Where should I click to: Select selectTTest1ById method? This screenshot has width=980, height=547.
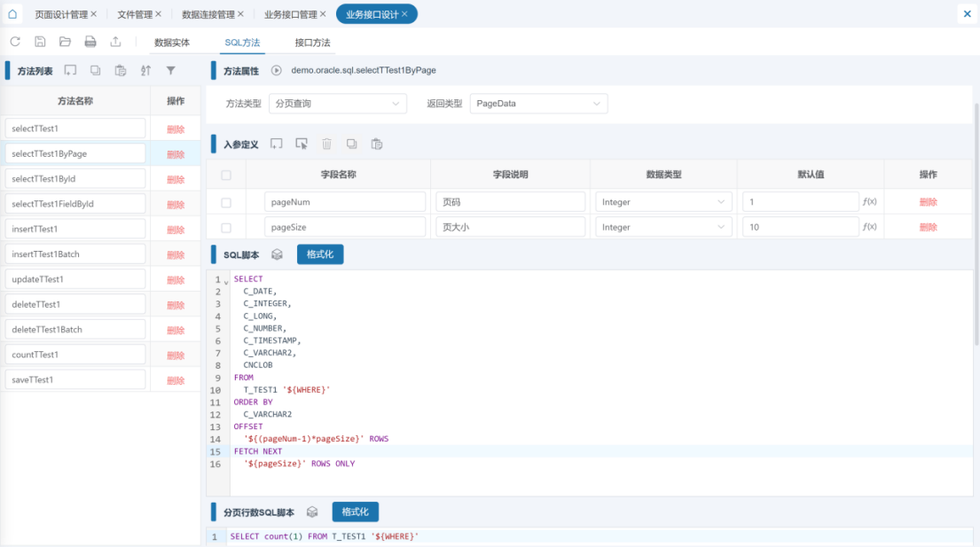(75, 178)
